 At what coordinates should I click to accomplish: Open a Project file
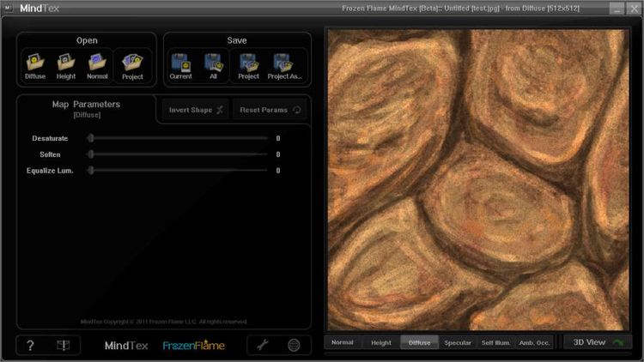tap(132, 66)
